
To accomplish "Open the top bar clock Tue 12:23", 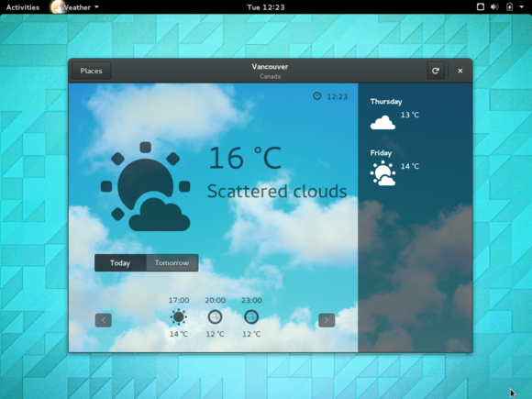I will 266,7.
